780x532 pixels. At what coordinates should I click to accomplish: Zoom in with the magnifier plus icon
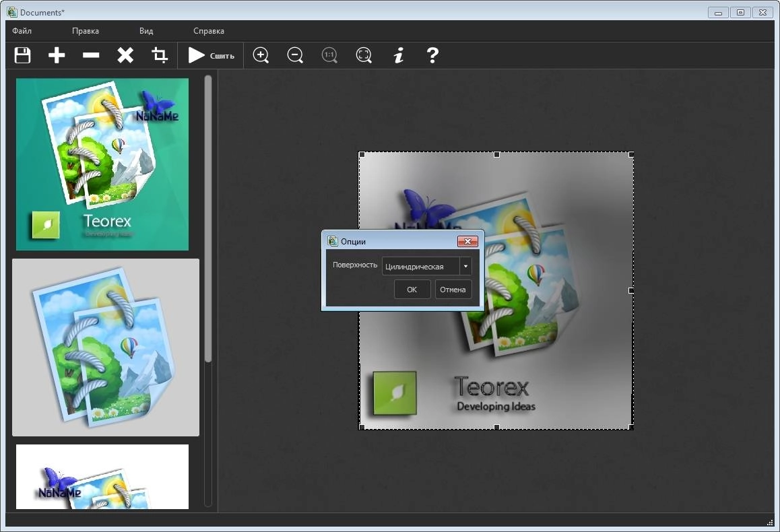[261, 55]
